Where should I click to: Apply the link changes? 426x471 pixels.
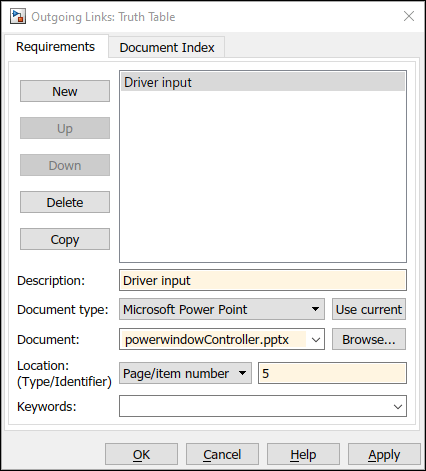click(x=384, y=454)
